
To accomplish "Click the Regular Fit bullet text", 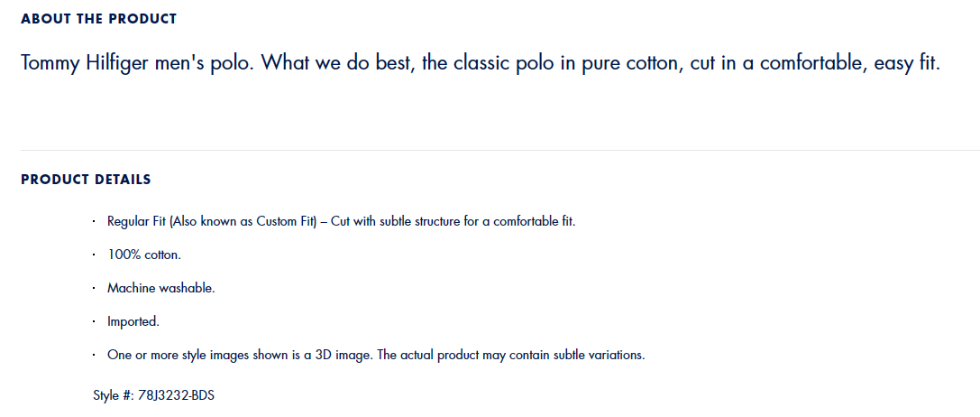I will point(342,222).
